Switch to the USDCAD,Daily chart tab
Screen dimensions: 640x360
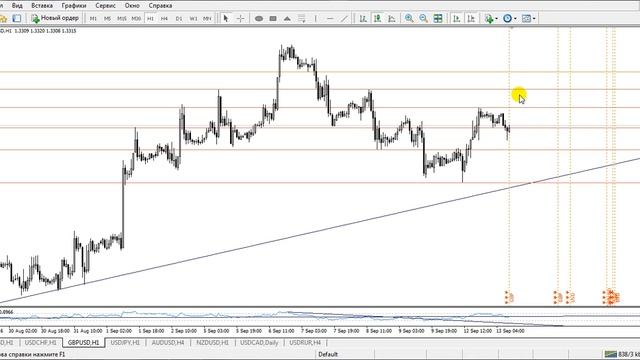pyautogui.click(x=259, y=343)
